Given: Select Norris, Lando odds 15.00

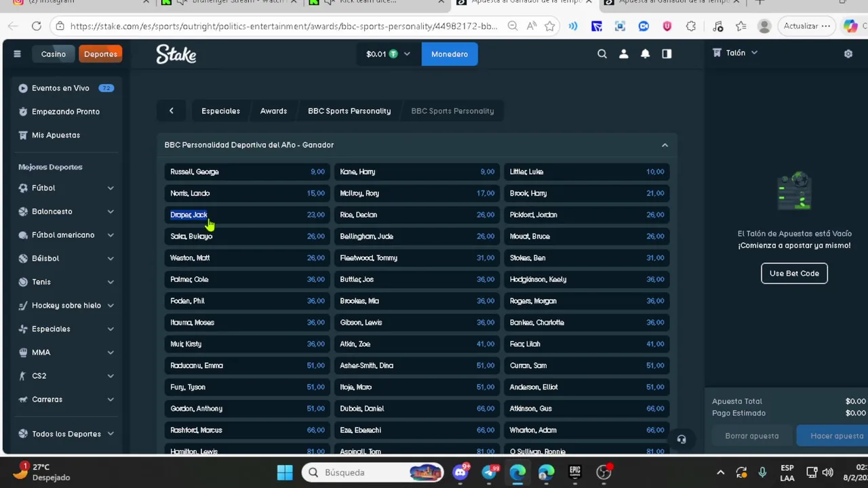Looking at the screenshot, I should (x=247, y=193).
